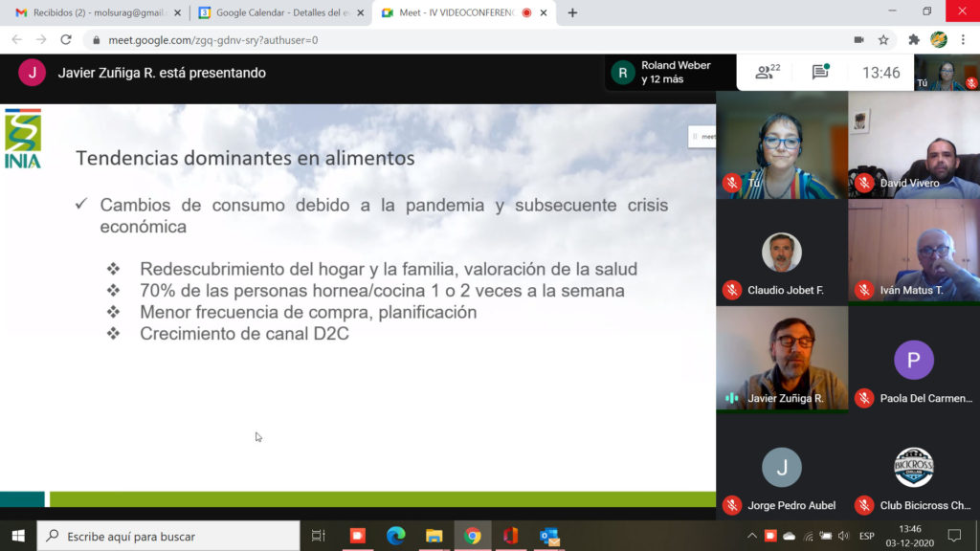Screen dimensions: 980x551
Task: Open Microsoft Edge from the taskbar
Action: (x=396, y=536)
